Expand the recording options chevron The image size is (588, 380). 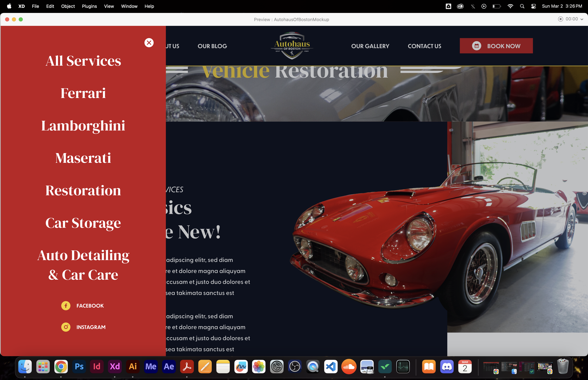point(582,19)
